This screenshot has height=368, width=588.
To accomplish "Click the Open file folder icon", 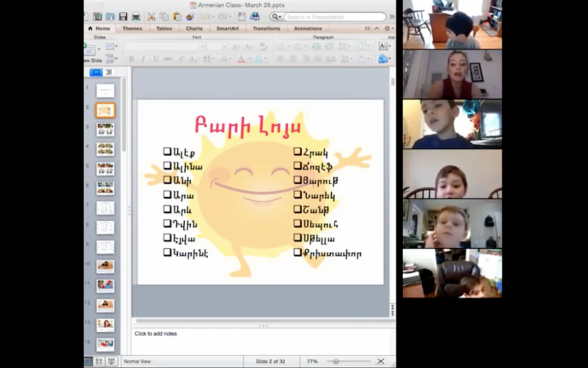I will [x=110, y=17].
